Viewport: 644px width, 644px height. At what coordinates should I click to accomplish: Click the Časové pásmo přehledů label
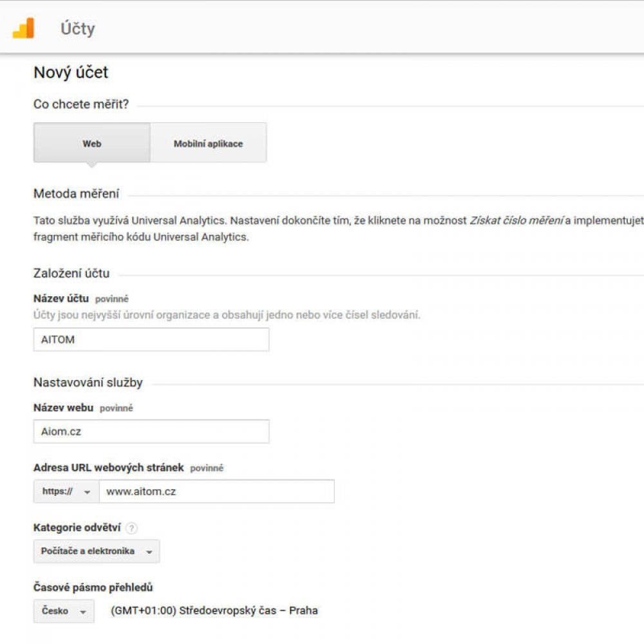(x=93, y=587)
